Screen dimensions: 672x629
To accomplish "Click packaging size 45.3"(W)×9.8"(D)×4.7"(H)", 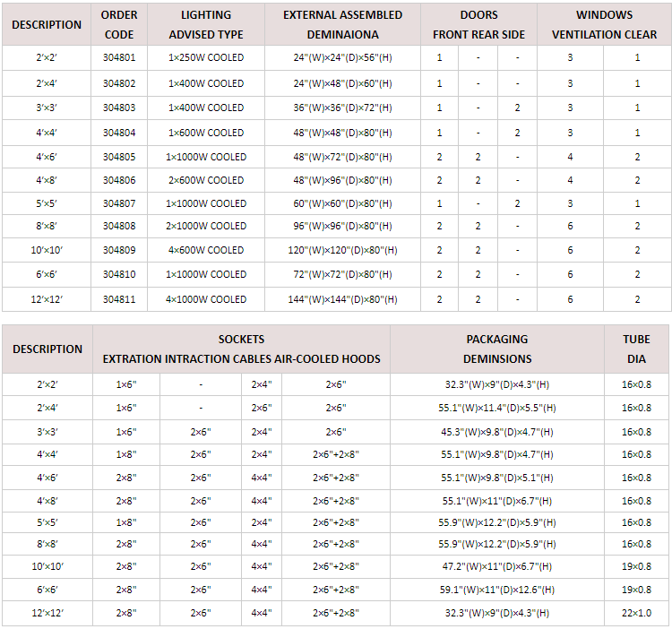I will click(496, 432).
